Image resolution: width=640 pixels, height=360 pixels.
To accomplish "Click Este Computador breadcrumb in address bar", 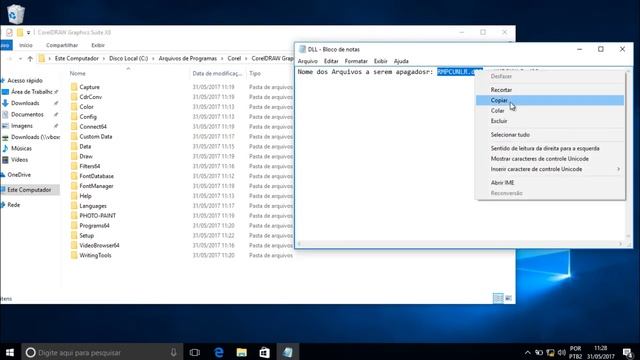I will 77,59.
